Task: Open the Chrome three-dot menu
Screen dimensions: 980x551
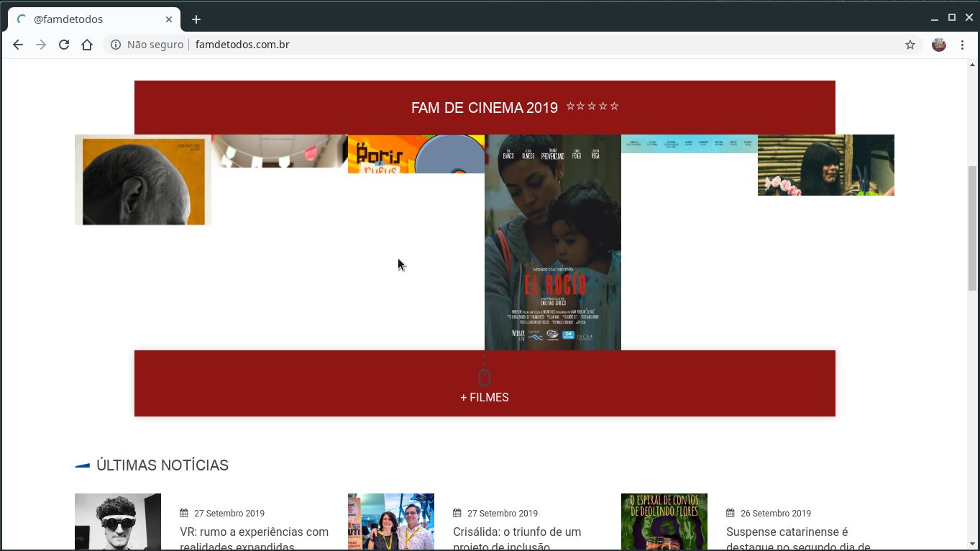Action: [962, 45]
